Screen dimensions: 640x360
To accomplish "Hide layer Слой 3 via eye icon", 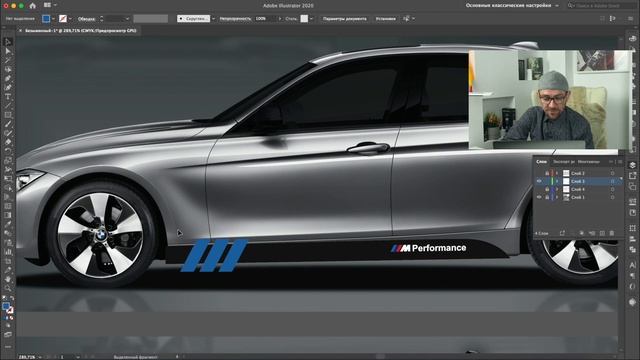I will pyautogui.click(x=539, y=181).
